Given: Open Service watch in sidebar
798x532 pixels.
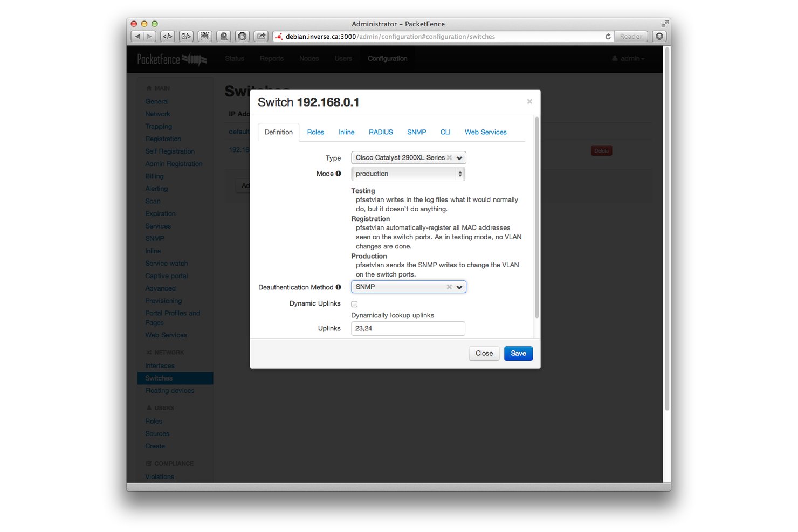Looking at the screenshot, I should click(x=167, y=263).
